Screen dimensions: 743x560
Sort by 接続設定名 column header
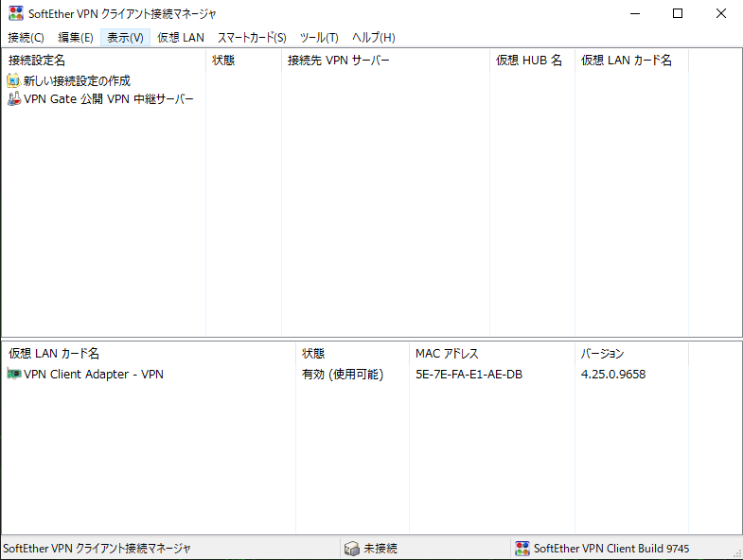click(x=38, y=61)
